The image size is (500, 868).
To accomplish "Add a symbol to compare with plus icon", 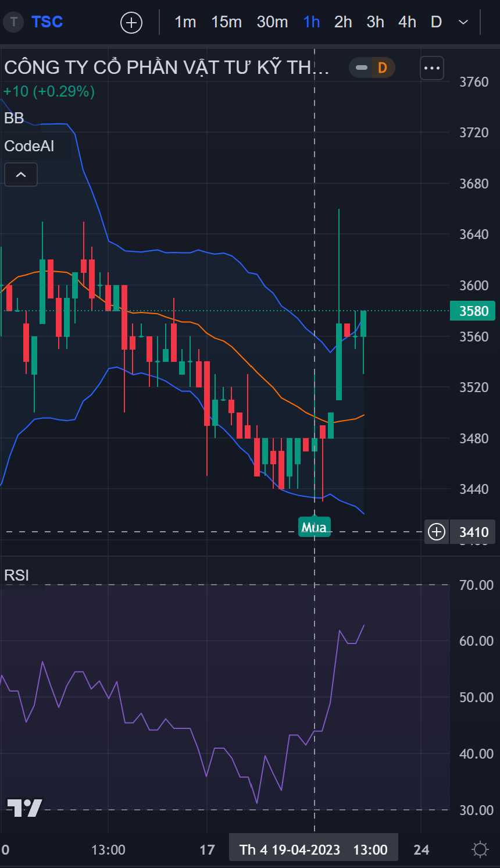I will [131, 23].
